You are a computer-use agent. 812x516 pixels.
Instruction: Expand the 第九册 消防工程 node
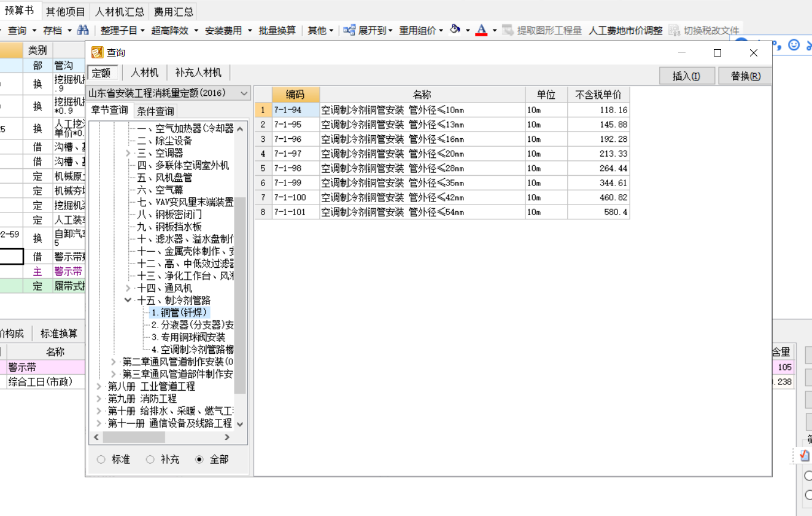coord(99,399)
